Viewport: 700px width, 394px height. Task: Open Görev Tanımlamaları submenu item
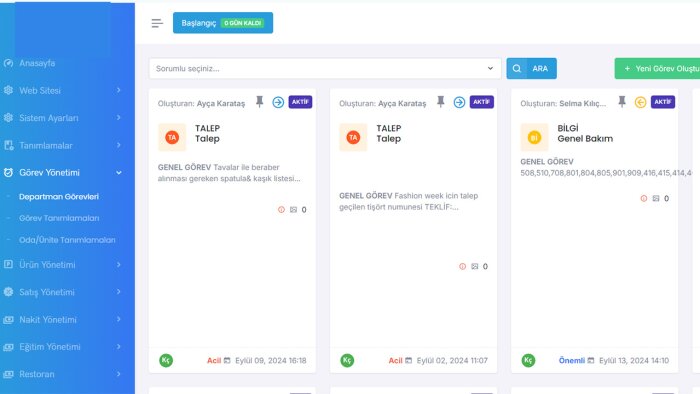point(59,218)
